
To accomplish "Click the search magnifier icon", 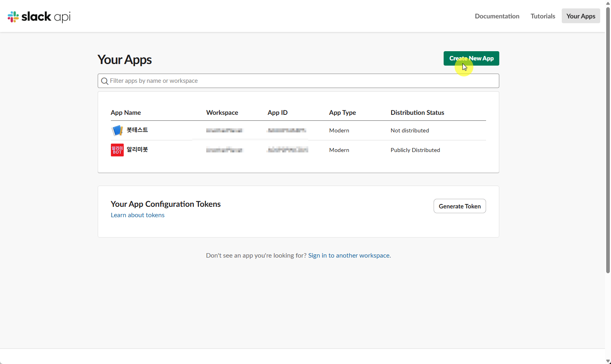I will coord(105,81).
